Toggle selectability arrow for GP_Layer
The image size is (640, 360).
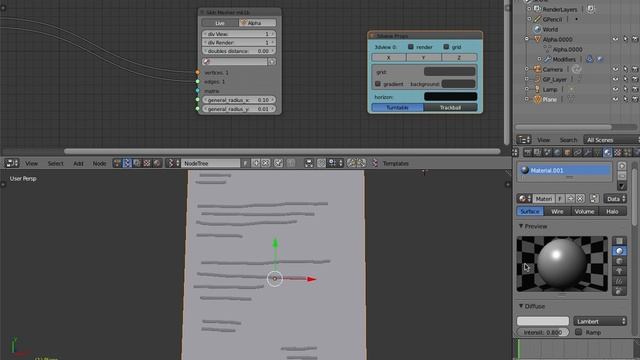pyautogui.click(x=625, y=79)
